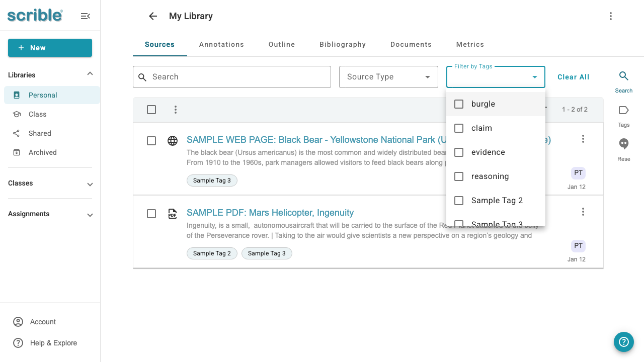Expand the Assignments section
Image resolution: width=644 pixels, height=362 pixels.
click(x=90, y=215)
